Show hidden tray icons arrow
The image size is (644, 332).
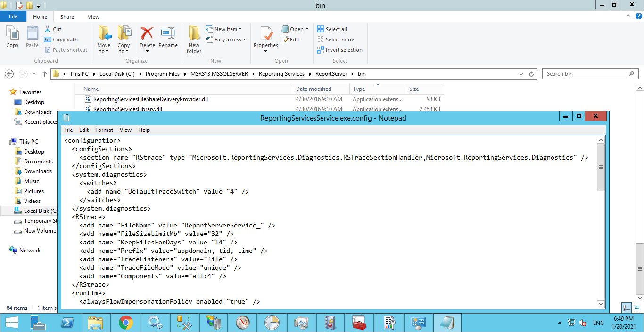[560, 323]
